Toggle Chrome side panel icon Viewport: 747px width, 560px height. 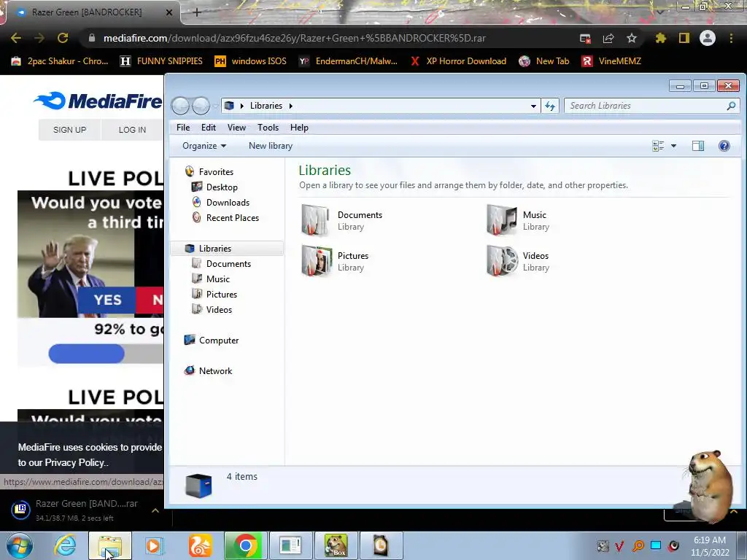684,38
